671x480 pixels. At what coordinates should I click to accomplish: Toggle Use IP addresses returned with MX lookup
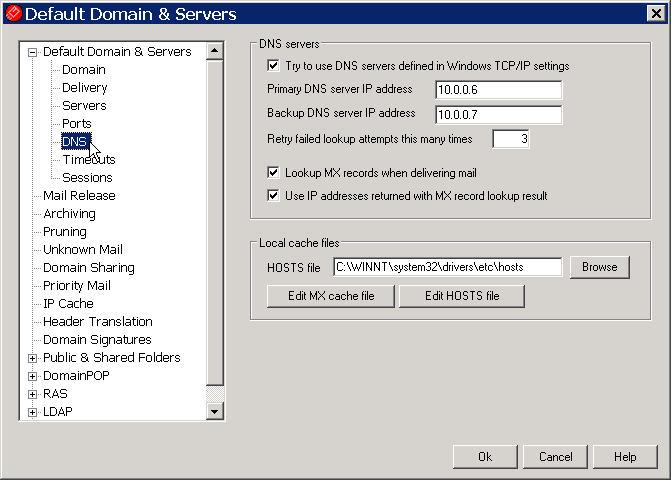pyautogui.click(x=273, y=196)
